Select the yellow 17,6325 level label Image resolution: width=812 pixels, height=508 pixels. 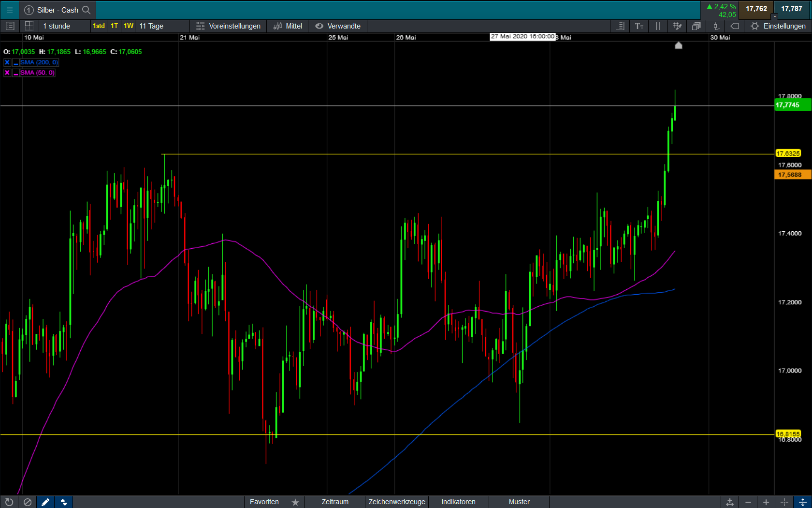tap(788, 153)
